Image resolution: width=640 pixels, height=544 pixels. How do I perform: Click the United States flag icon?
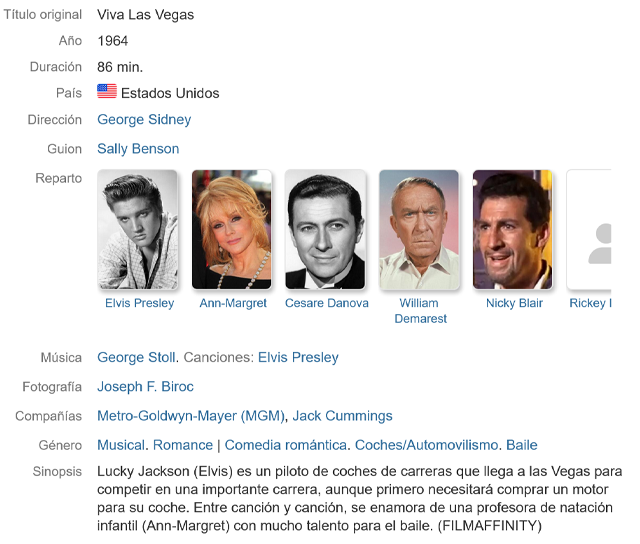107,92
